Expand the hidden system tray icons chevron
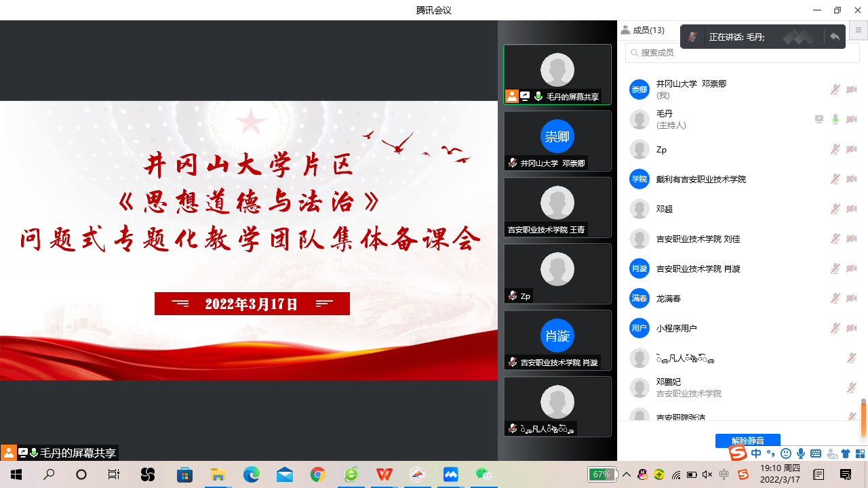This screenshot has height=488, width=868. (627, 474)
